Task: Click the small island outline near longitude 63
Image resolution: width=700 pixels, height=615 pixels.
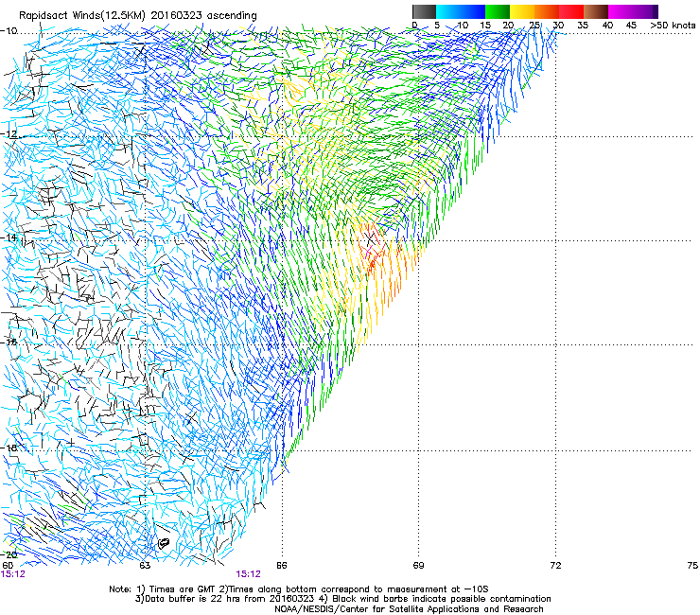Action: point(164,543)
